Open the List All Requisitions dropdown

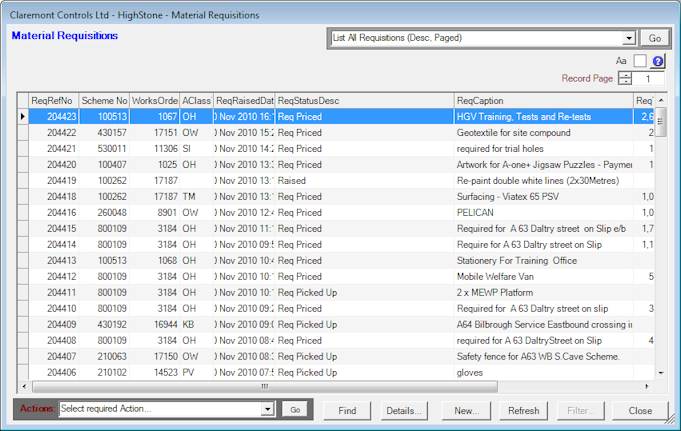point(629,38)
